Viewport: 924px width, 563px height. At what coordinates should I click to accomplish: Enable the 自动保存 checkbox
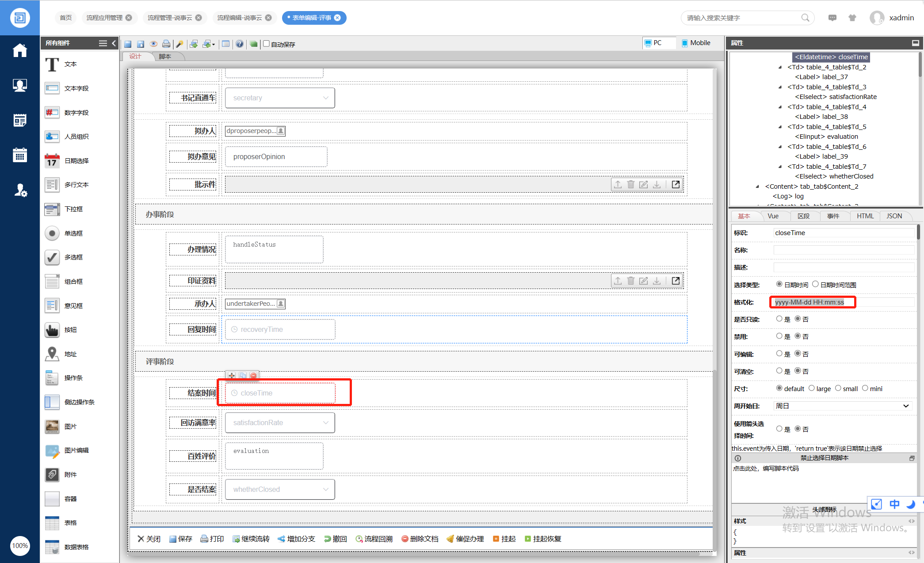[x=267, y=44]
